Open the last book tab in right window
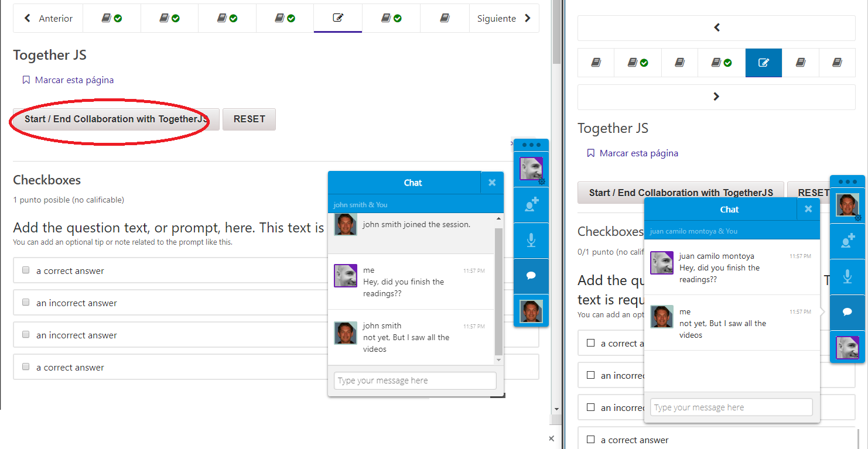This screenshot has width=868, height=449. pyautogui.click(x=837, y=63)
